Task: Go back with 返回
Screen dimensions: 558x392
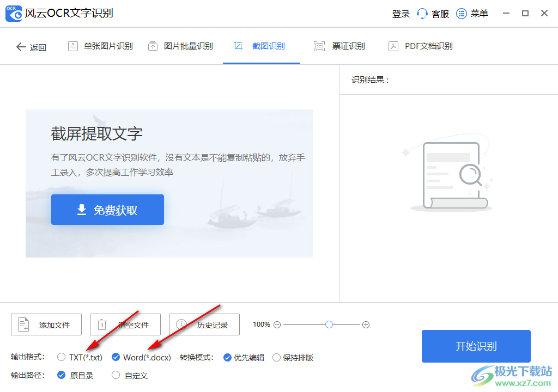Action: 31,47
